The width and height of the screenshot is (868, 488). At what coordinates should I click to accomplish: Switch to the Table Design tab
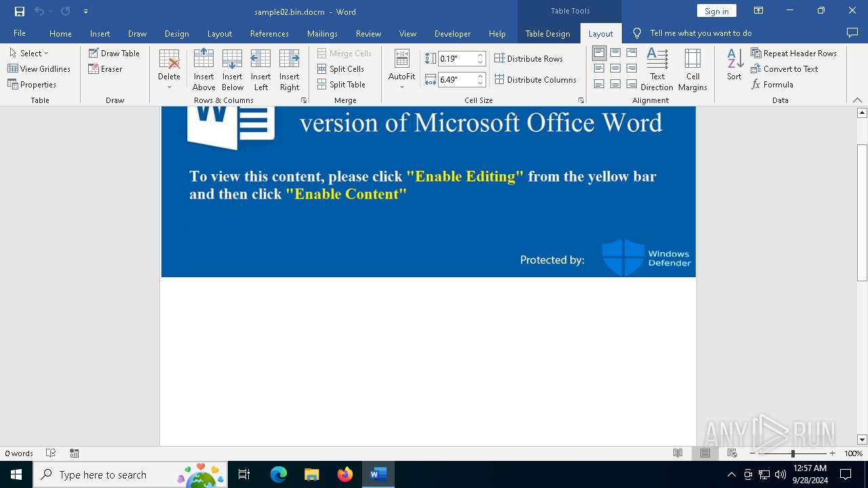click(548, 33)
